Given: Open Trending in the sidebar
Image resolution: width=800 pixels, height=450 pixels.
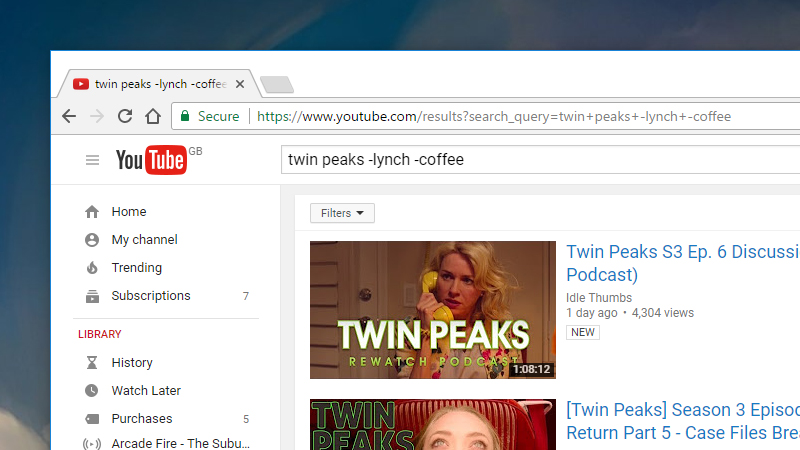Looking at the screenshot, I should click(137, 267).
